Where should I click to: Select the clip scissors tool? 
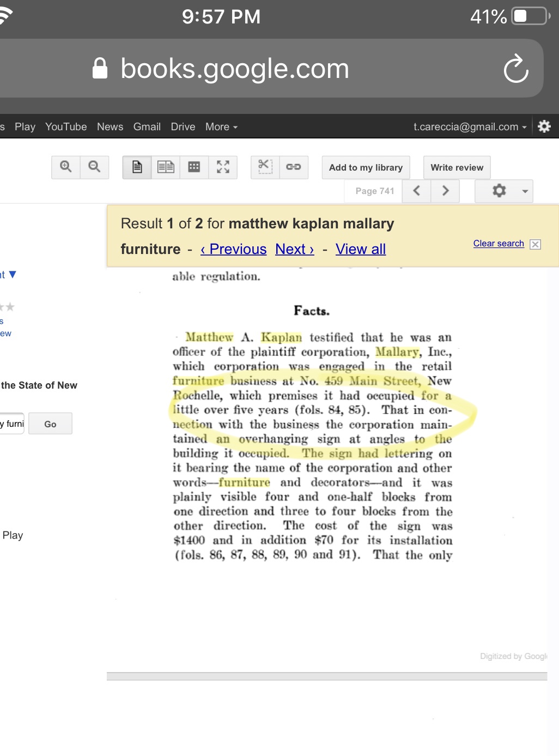pos(265,167)
